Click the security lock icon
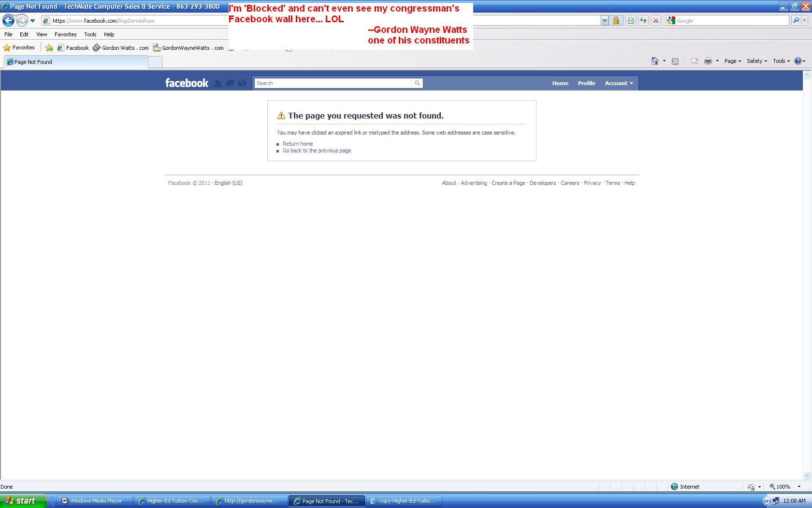This screenshot has height=508, width=812. coord(616,20)
